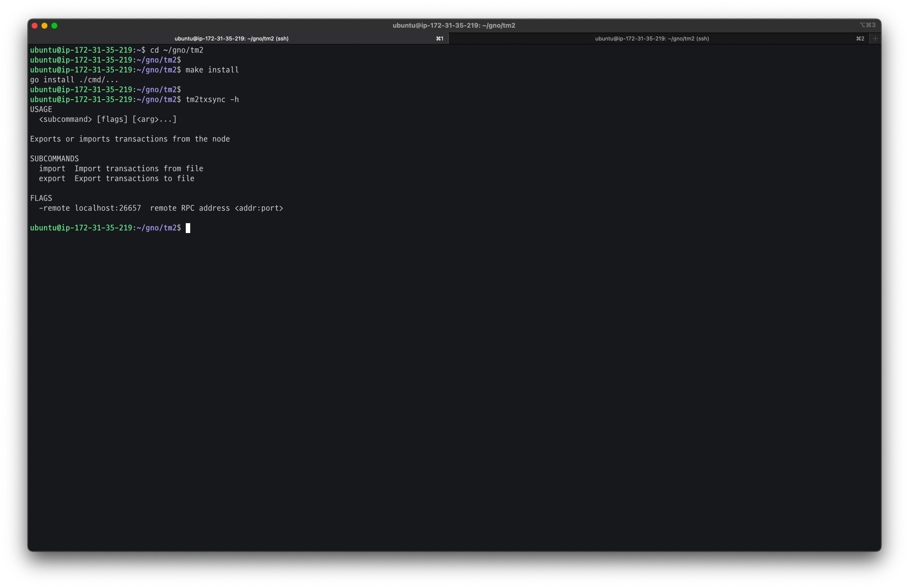
Task: Switch to the second ssh tab labeled ⌘2
Action: tap(659, 39)
